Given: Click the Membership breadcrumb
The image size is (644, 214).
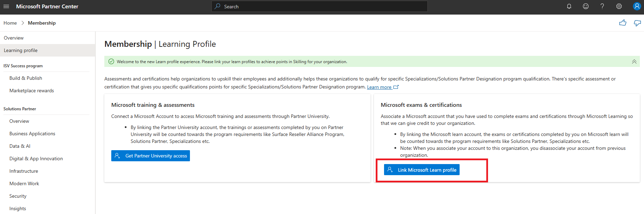Looking at the screenshot, I should coord(42,23).
